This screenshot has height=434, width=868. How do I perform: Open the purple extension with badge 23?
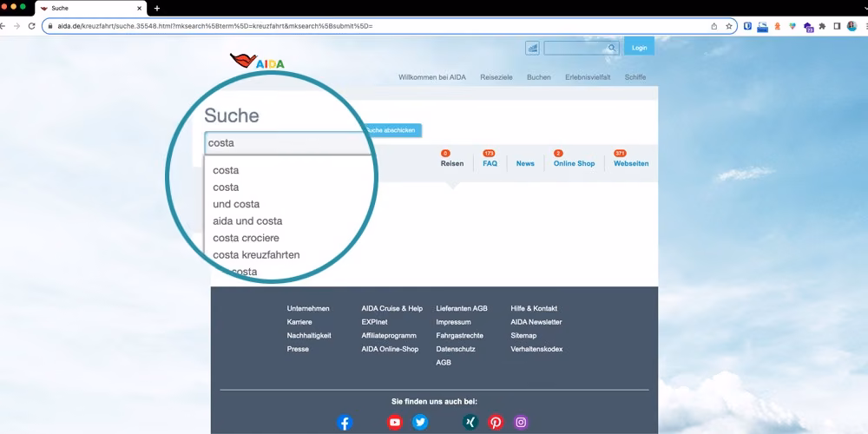click(x=807, y=27)
